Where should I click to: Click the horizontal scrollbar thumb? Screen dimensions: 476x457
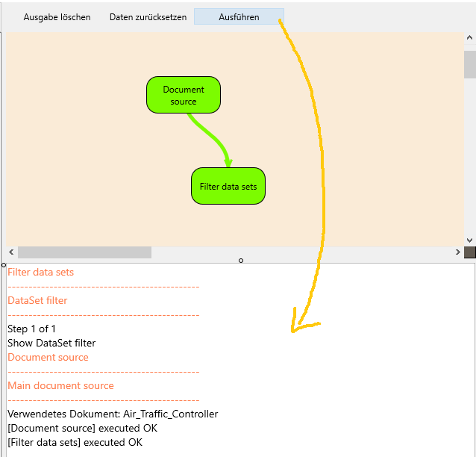85,252
